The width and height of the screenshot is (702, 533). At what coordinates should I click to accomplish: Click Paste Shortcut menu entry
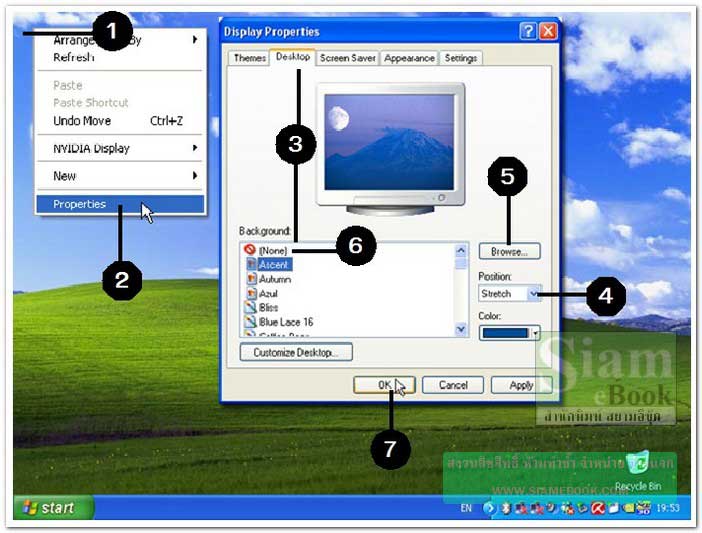pyautogui.click(x=120, y=102)
